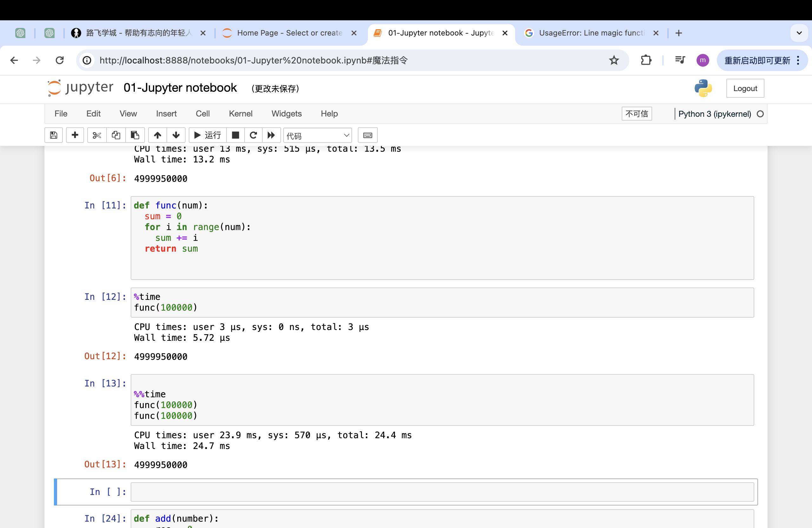Close the UsageError tab

[656, 33]
